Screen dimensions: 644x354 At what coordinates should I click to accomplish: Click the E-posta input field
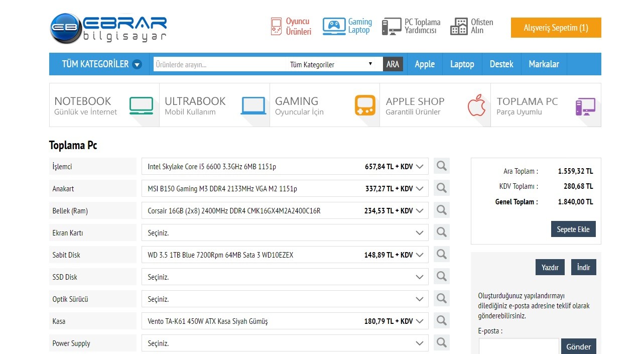point(519,346)
